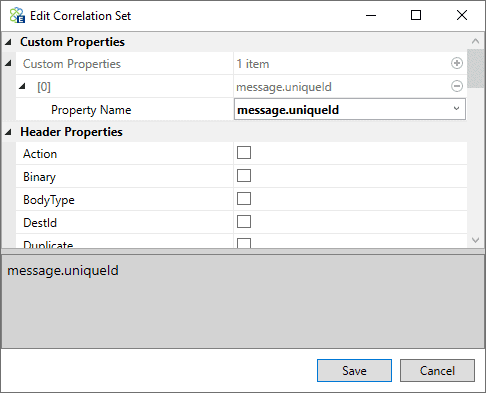Tick the Binary header property checkbox
This screenshot has height=393, width=486.
244,176
